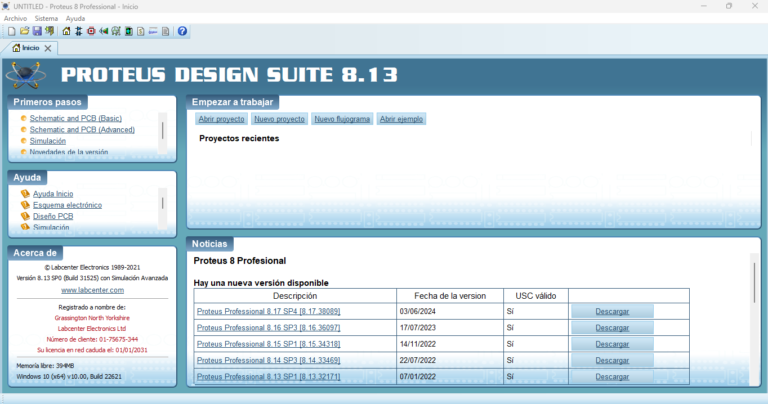Open Proteus Professional 8.13 SP1 link
The image size is (768, 404).
pos(268,377)
